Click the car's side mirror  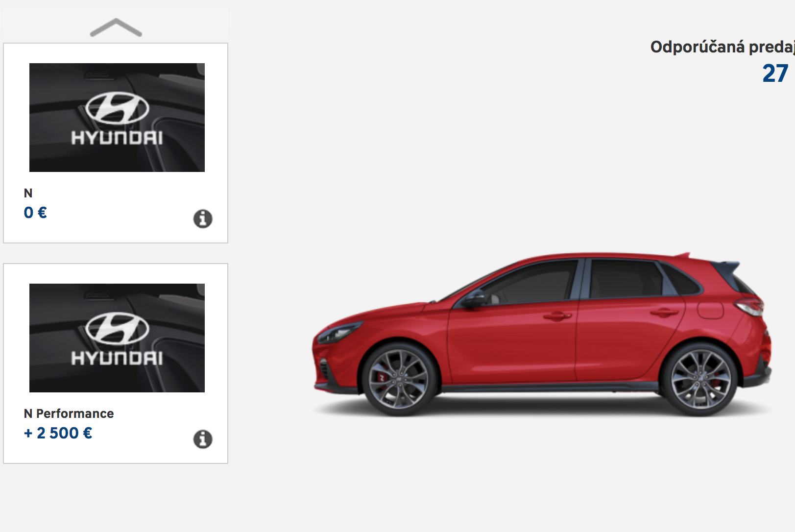point(473,299)
